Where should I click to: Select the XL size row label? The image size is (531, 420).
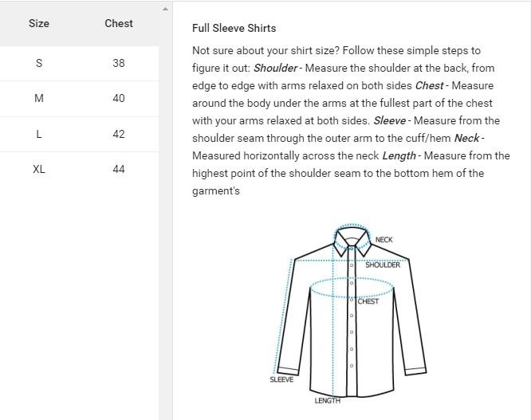[39, 169]
